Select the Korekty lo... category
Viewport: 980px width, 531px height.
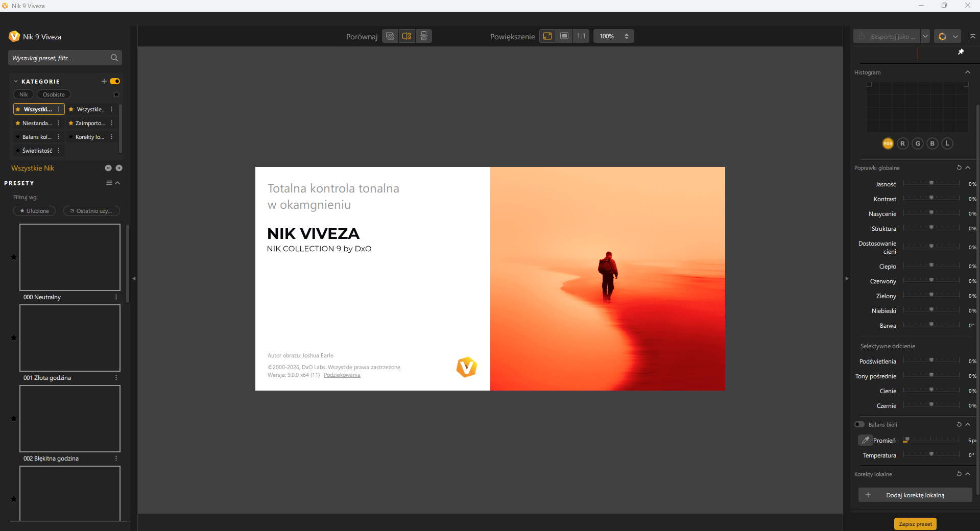[90, 137]
